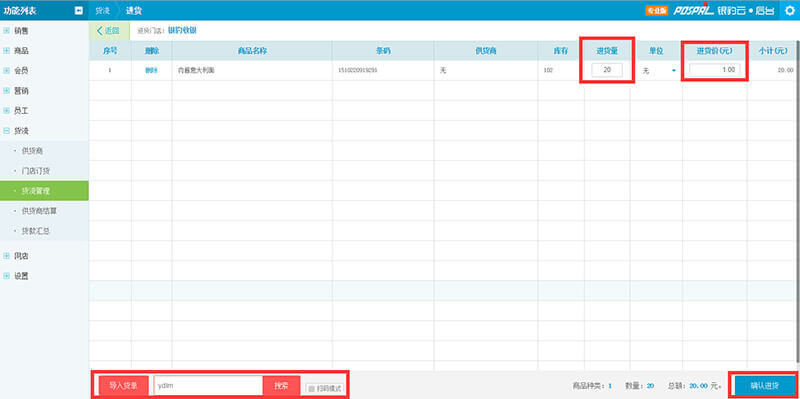Screen dimensions: 800x399
Task: Click the 专业版 badge icon
Action: coord(657,10)
